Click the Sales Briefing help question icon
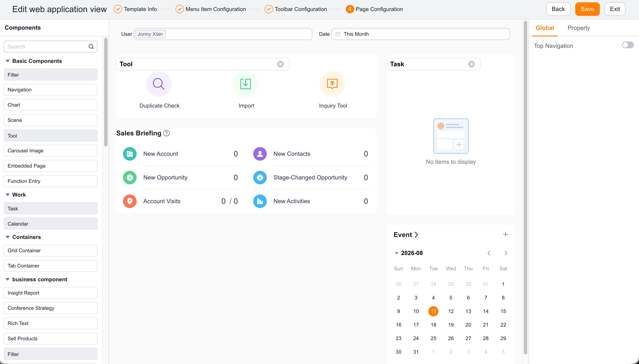The image size is (639, 364). [x=167, y=133]
